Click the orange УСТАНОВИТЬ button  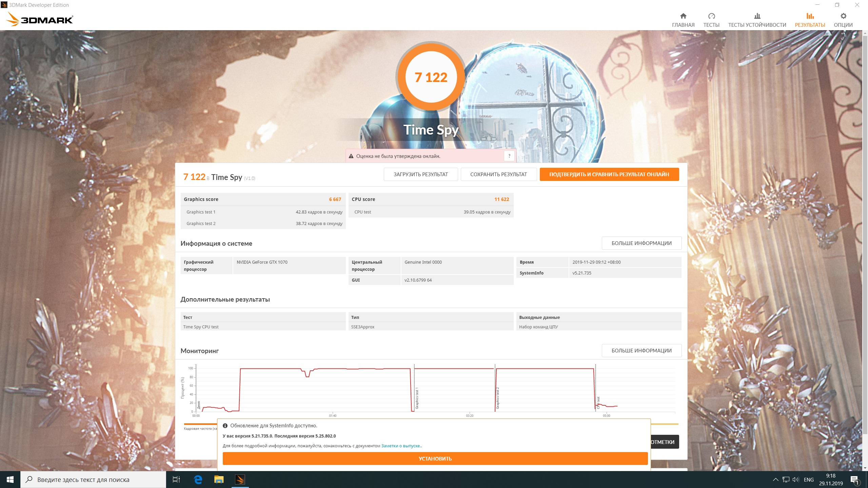pyautogui.click(x=435, y=459)
